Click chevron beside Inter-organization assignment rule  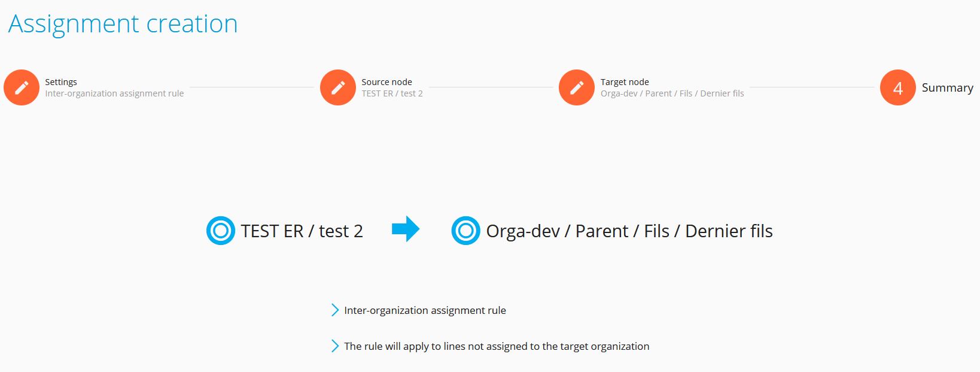click(335, 310)
